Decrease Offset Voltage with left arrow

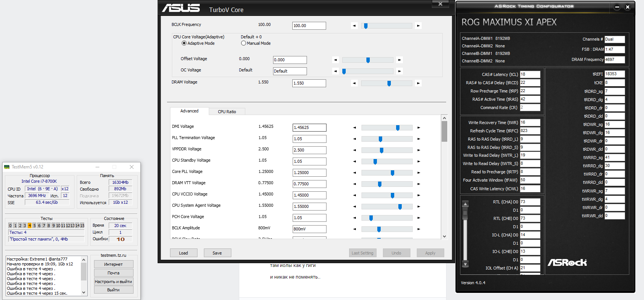[x=335, y=60]
